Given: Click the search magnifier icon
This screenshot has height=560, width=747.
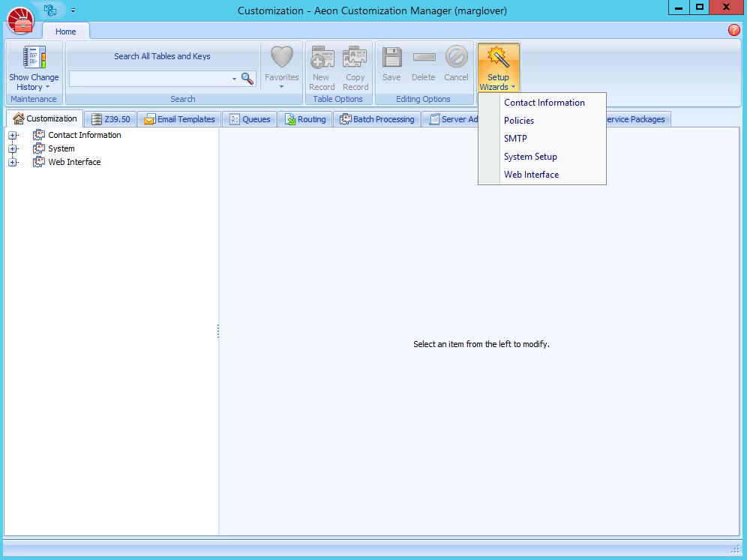Looking at the screenshot, I should [x=247, y=78].
